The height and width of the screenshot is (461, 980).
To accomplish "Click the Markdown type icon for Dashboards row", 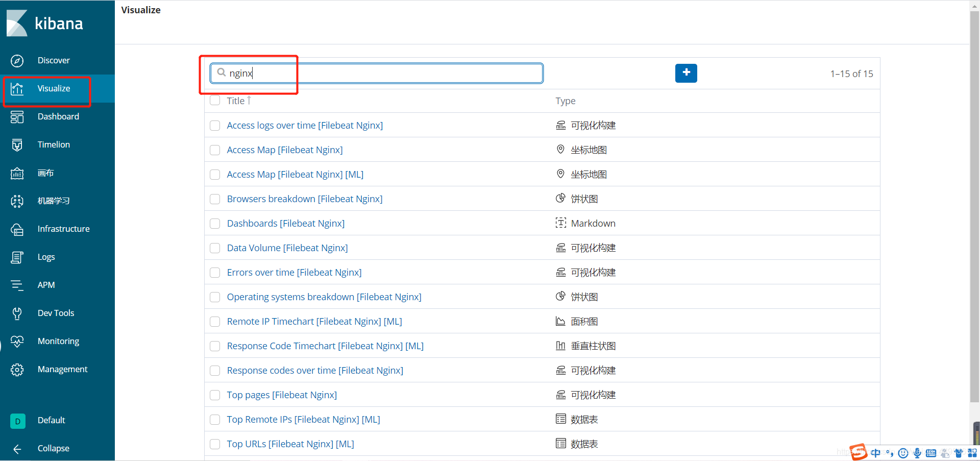I will tap(560, 223).
